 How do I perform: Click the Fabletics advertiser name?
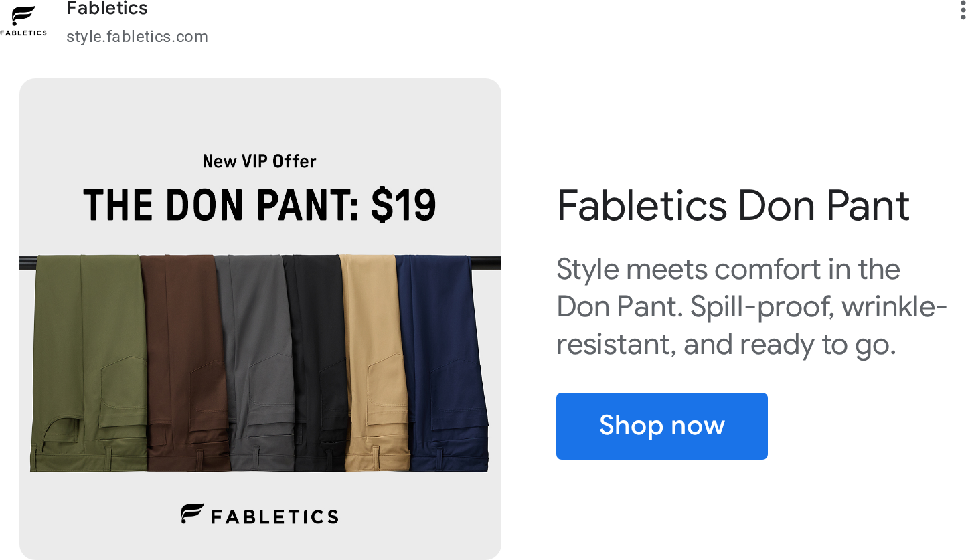[x=107, y=9]
